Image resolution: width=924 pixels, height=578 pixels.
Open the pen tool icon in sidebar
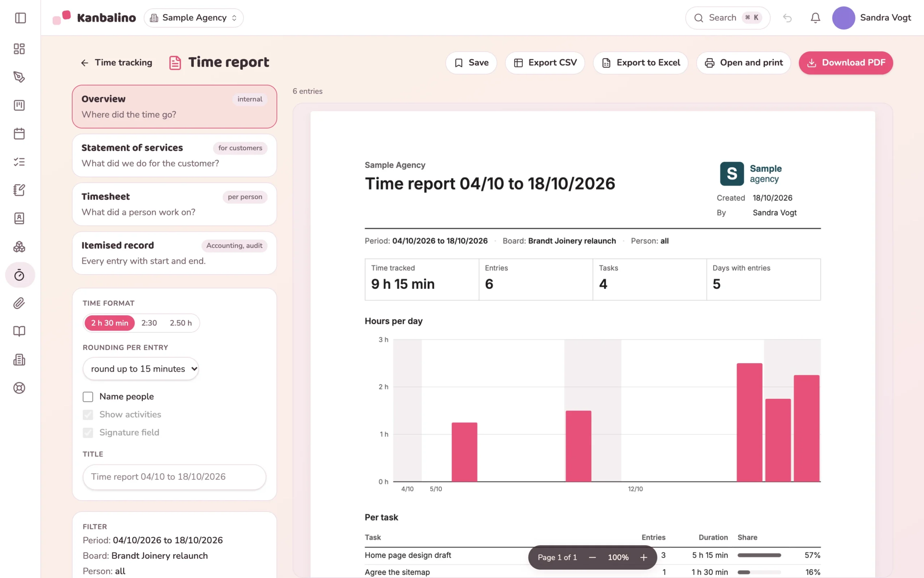click(x=19, y=77)
